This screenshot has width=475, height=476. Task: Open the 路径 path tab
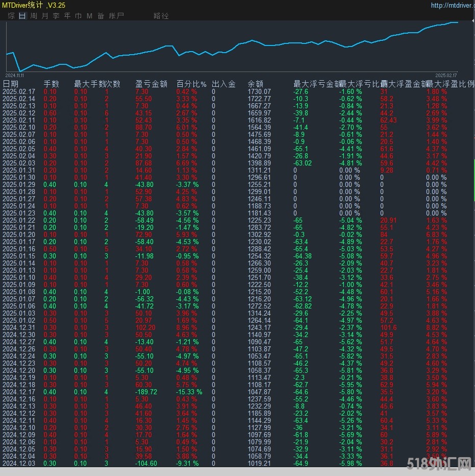pos(161,16)
